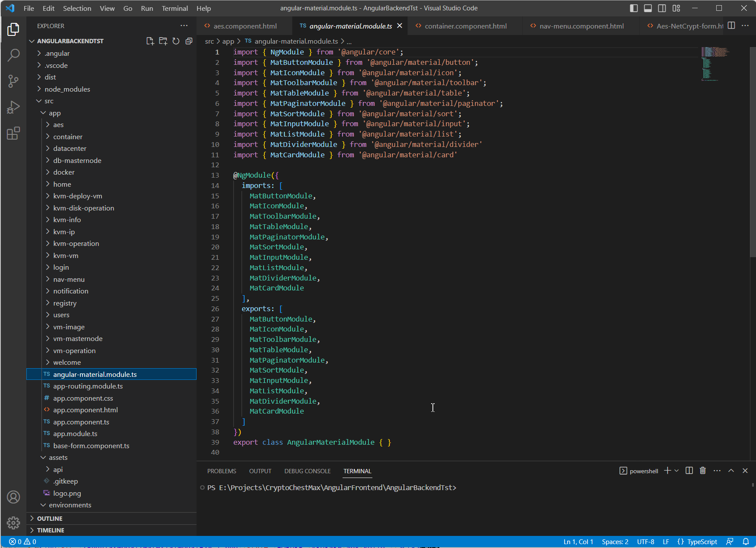
Task: Expand the kvm-operation folder
Action: coord(76,244)
